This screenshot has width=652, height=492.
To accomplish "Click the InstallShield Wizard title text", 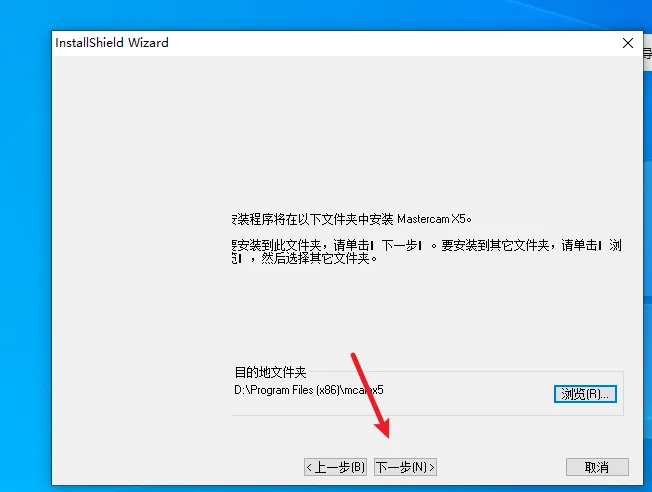I will point(112,43).
